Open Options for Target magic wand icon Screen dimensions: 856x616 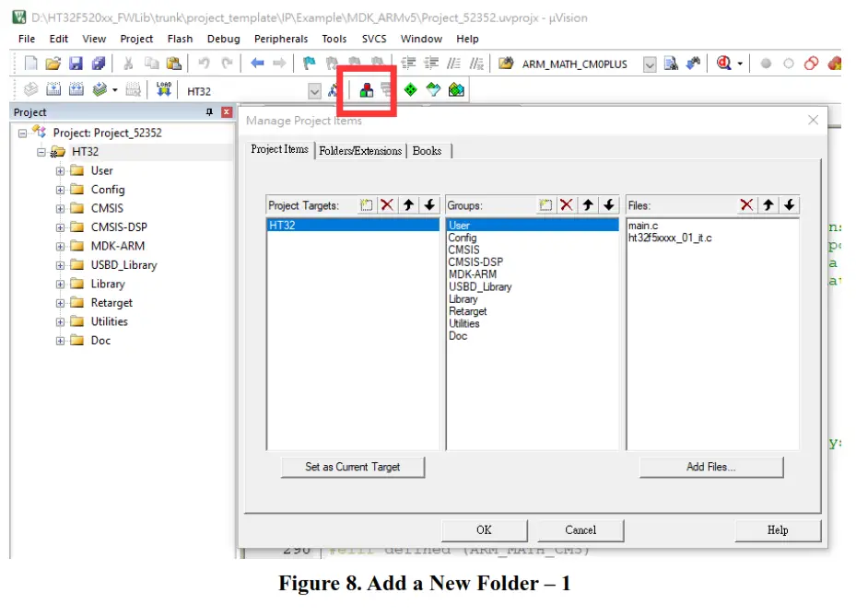pyautogui.click(x=333, y=90)
